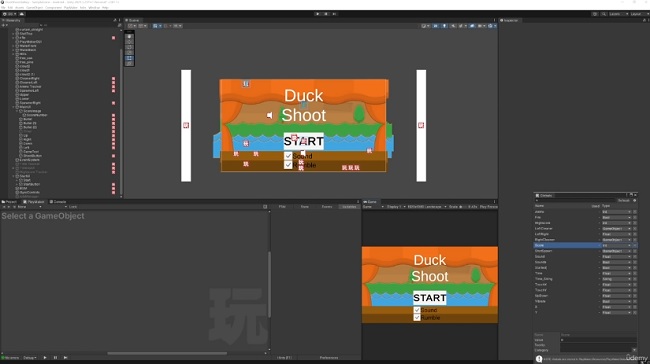The image size is (650, 364).
Task: Click the Hierarchy add plus button
Action: pyautogui.click(x=4, y=25)
